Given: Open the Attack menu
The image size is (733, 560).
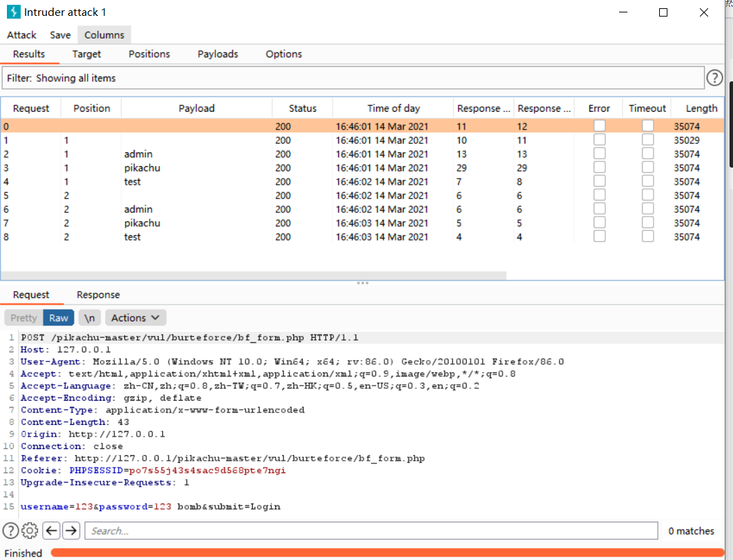Looking at the screenshot, I should [x=21, y=35].
